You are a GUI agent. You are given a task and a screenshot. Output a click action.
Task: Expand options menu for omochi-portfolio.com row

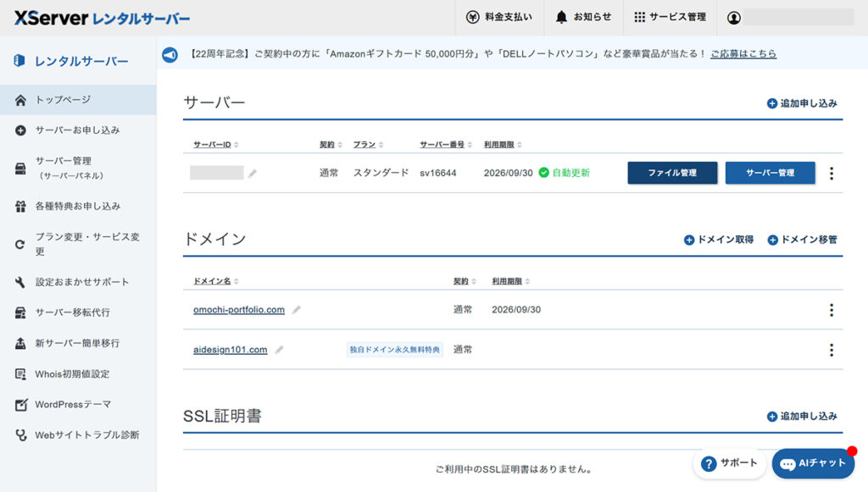[831, 310]
